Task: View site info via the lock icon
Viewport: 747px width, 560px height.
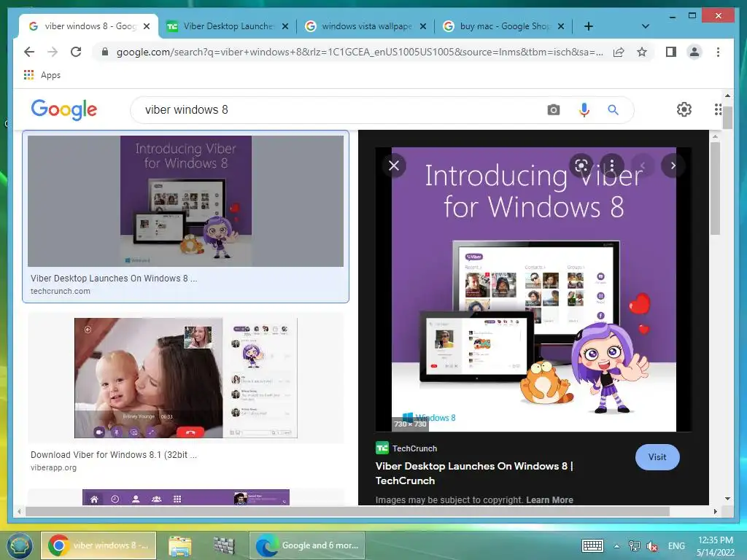Action: click(x=105, y=52)
